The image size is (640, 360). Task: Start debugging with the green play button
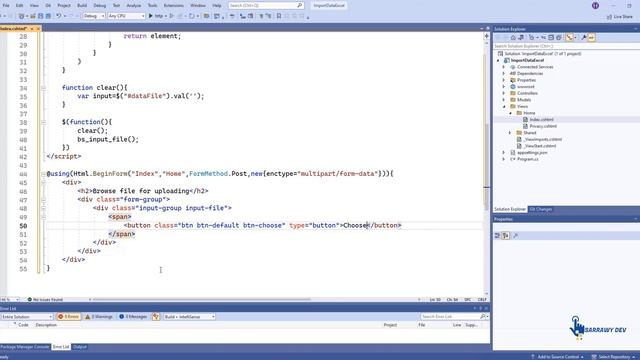pos(151,16)
